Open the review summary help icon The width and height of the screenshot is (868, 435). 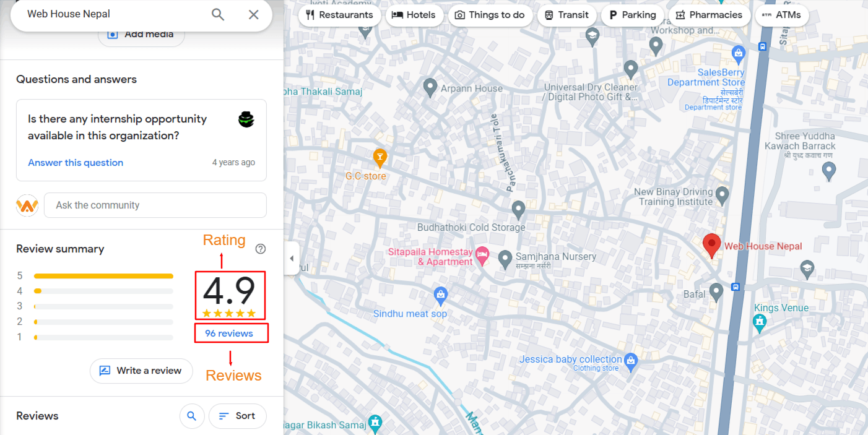click(261, 249)
